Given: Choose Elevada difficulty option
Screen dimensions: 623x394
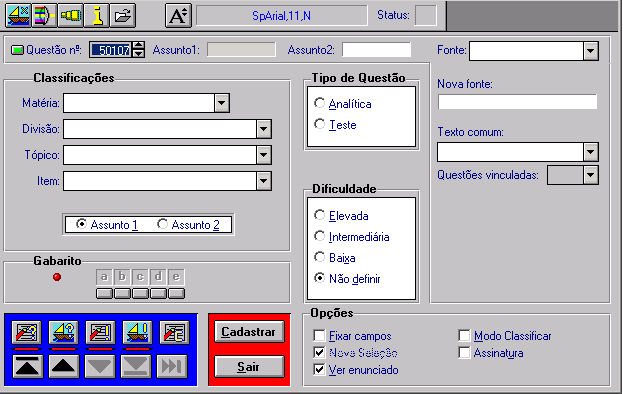Looking at the screenshot, I should tap(319, 215).
